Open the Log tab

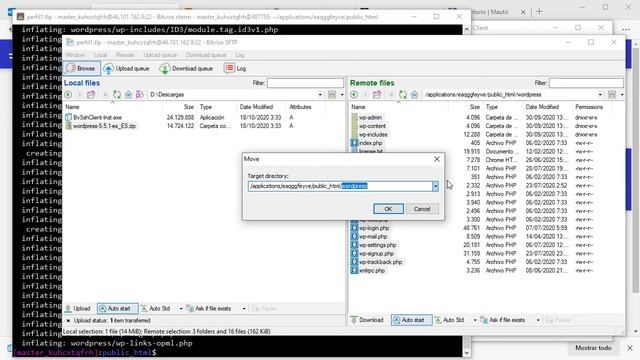click(236, 69)
